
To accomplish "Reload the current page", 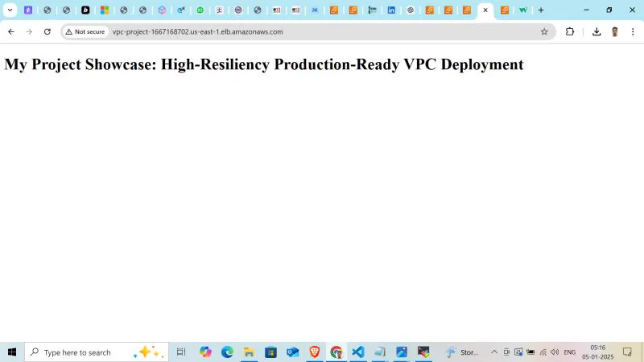I will 47,31.
